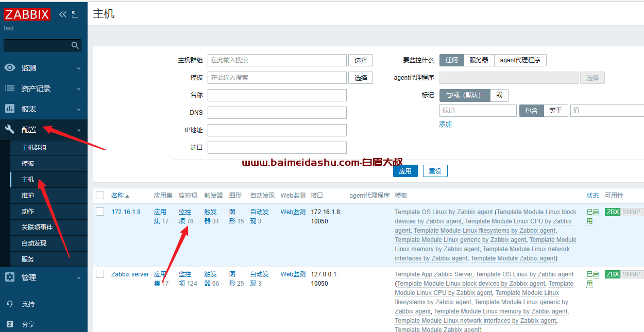The image size is (644, 332).
Task: Open Web监测 for 172.16.1.8
Action: (x=293, y=212)
